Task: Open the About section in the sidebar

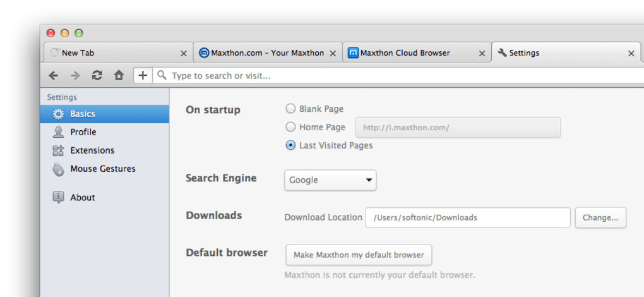Action: (x=82, y=197)
